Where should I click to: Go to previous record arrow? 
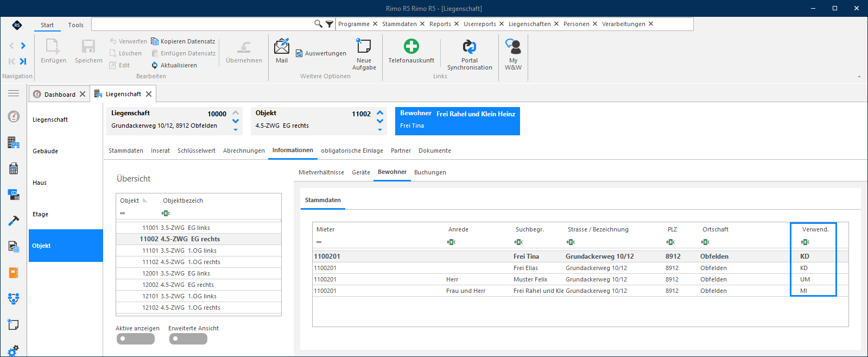click(x=11, y=46)
